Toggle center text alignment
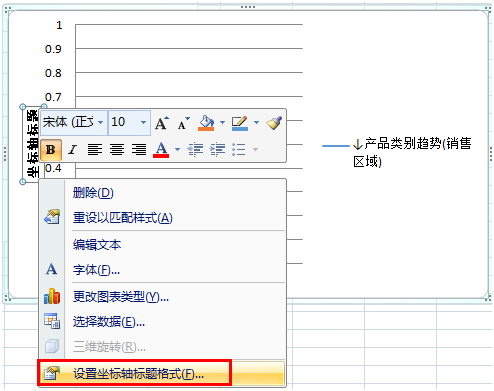This screenshot has width=494, height=391. coord(117,150)
